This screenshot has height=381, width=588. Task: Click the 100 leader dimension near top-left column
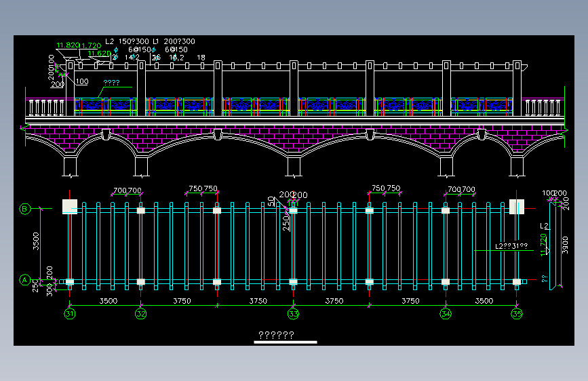click(82, 81)
